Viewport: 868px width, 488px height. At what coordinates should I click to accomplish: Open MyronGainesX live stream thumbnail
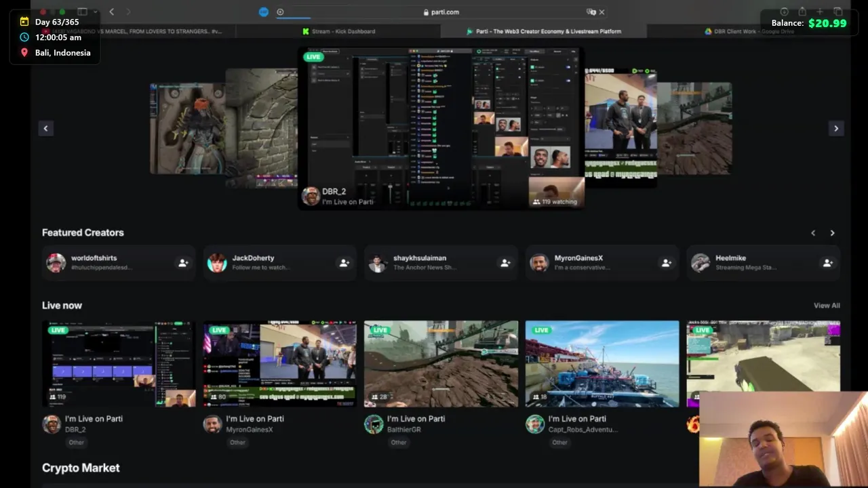280,364
